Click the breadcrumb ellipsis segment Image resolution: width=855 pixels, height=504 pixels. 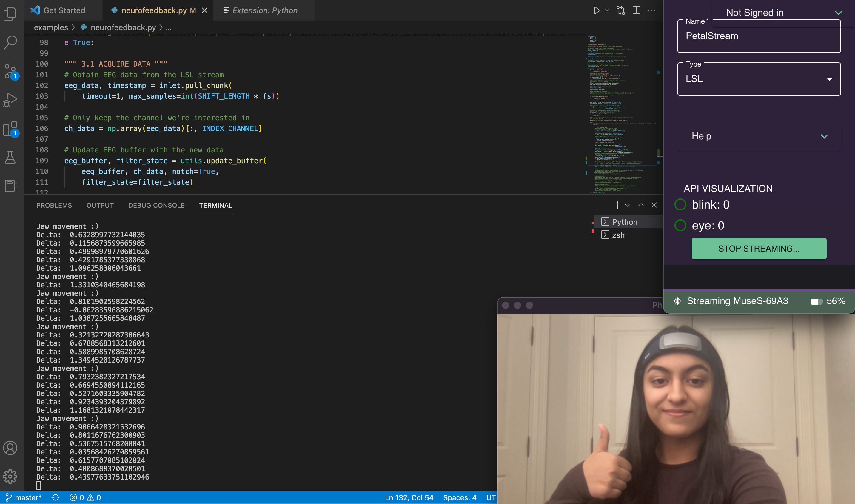click(169, 27)
